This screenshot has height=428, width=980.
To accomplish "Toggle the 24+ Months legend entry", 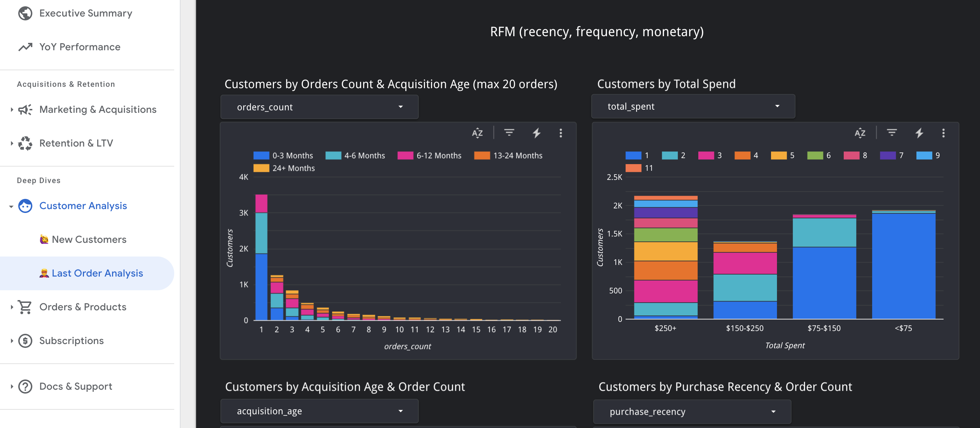I will [x=284, y=168].
